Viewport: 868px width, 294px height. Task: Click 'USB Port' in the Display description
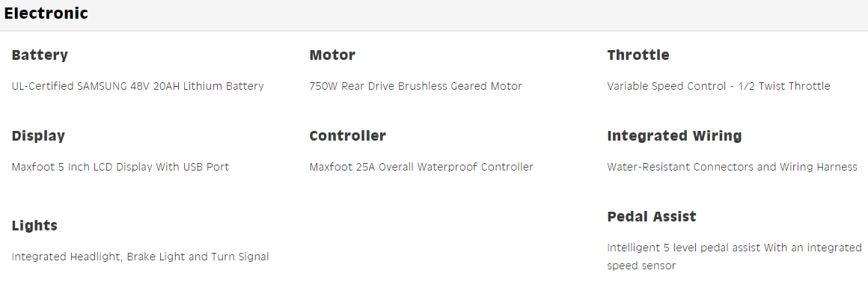(207, 168)
